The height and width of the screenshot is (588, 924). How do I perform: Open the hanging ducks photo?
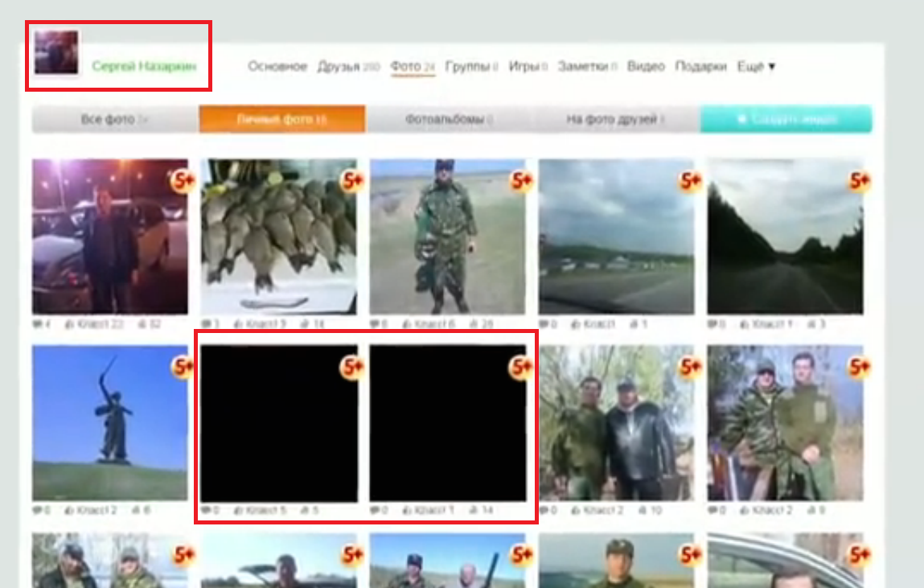click(279, 236)
